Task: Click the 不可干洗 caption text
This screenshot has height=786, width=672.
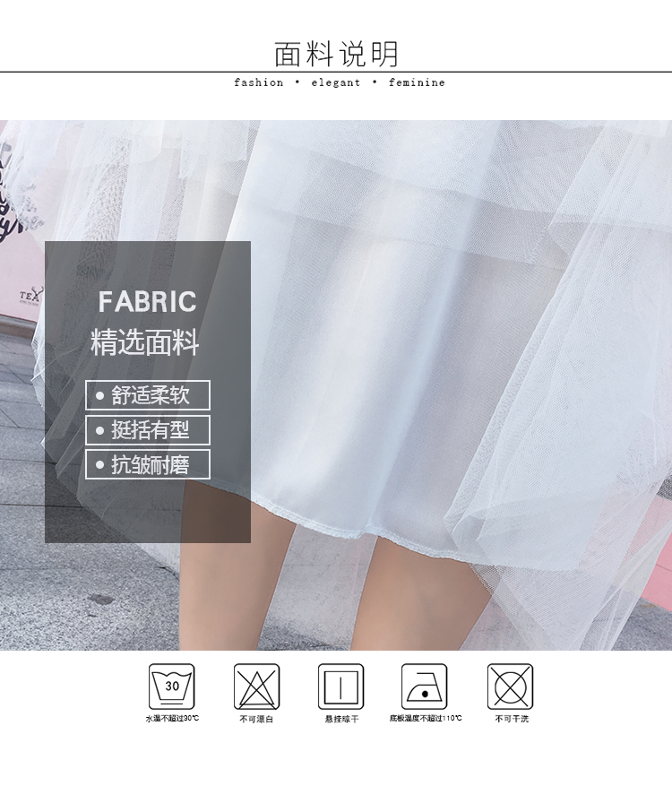Action: coord(512,719)
